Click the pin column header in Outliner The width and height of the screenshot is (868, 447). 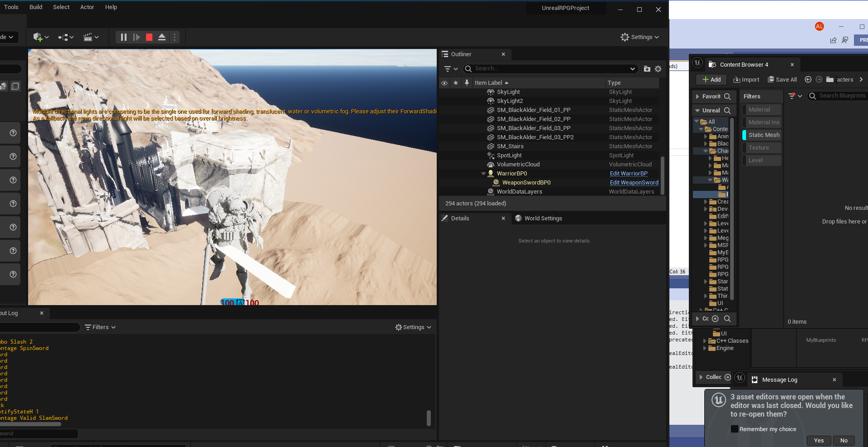tap(467, 83)
